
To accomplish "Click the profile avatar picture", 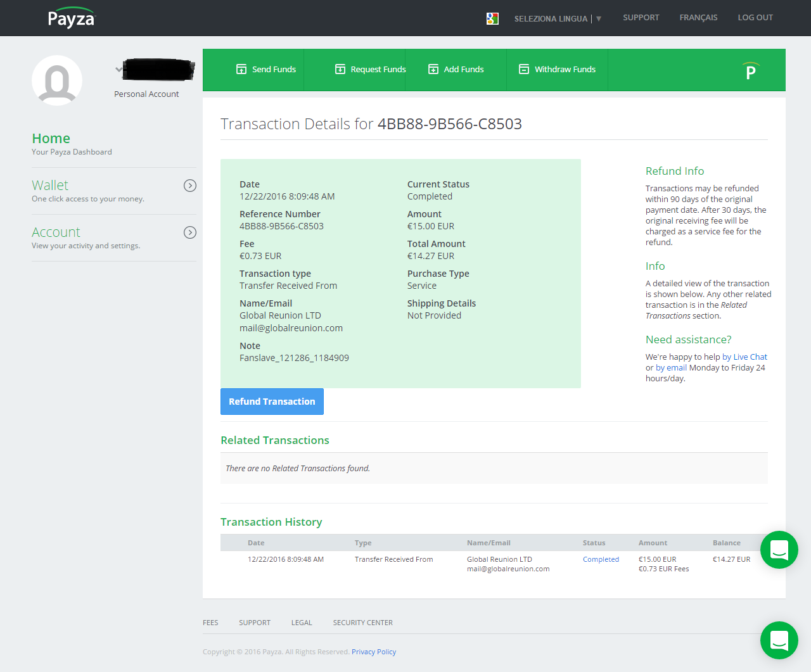I will pyautogui.click(x=57, y=80).
